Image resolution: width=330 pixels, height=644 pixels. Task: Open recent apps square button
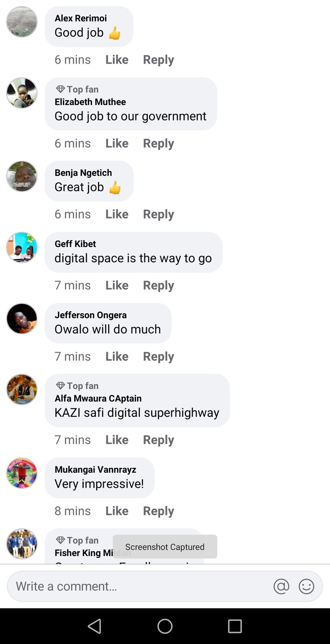[235, 626]
